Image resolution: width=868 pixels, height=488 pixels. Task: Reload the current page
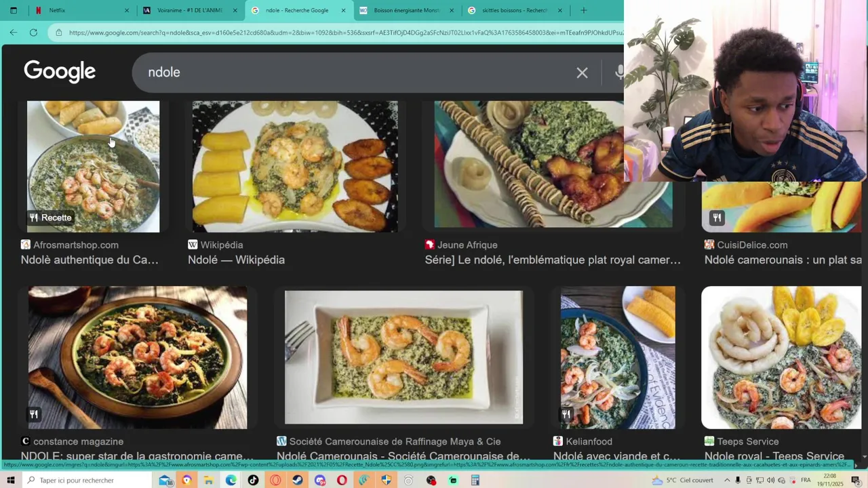(x=33, y=32)
